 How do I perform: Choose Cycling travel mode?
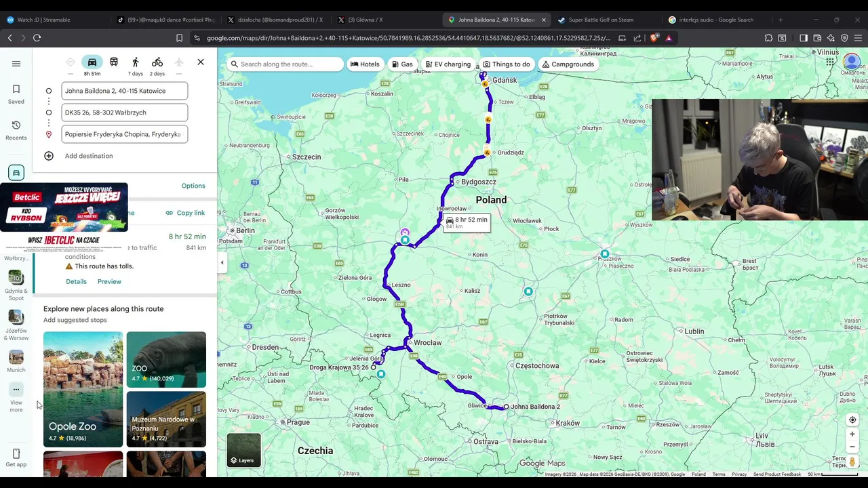coord(157,62)
